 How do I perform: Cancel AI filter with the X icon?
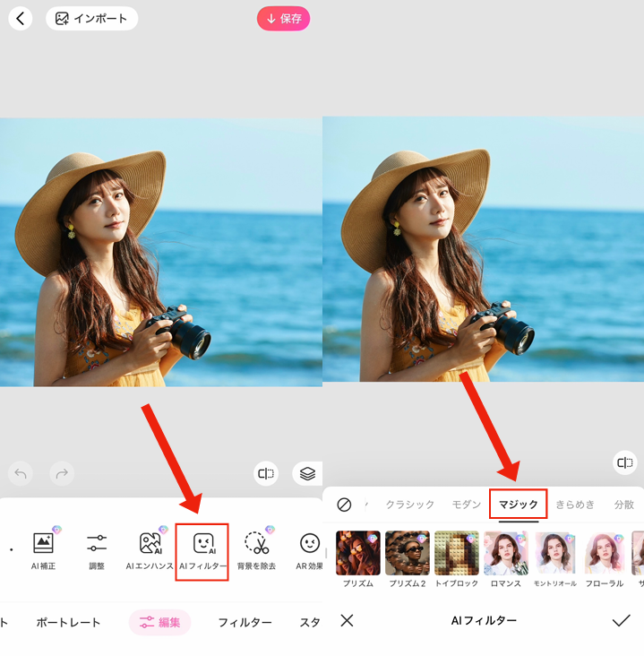click(348, 620)
